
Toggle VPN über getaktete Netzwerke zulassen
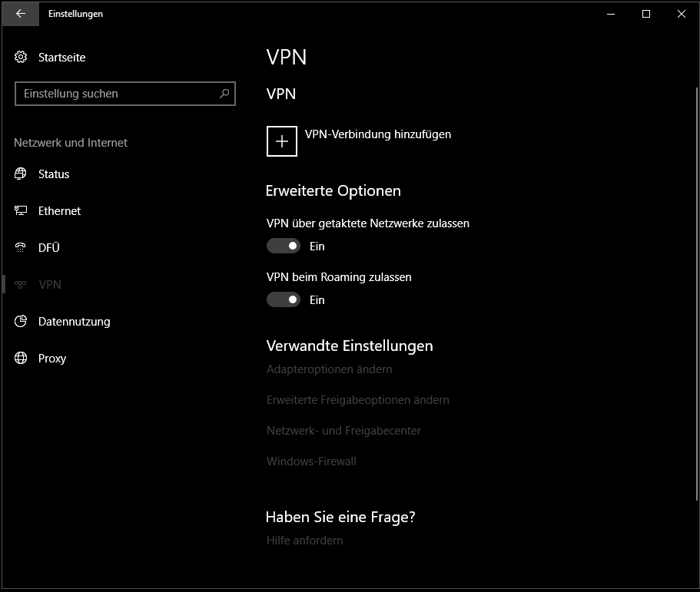[x=284, y=246]
